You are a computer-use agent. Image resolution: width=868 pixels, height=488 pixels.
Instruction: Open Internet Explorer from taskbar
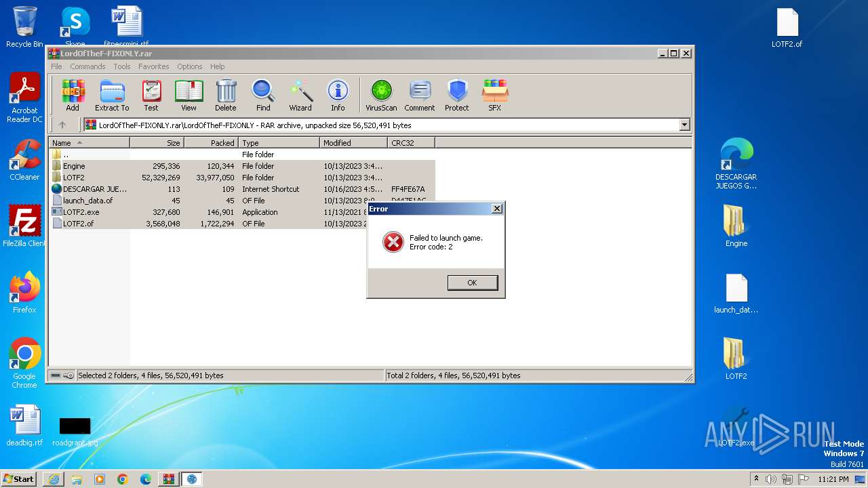(54, 479)
